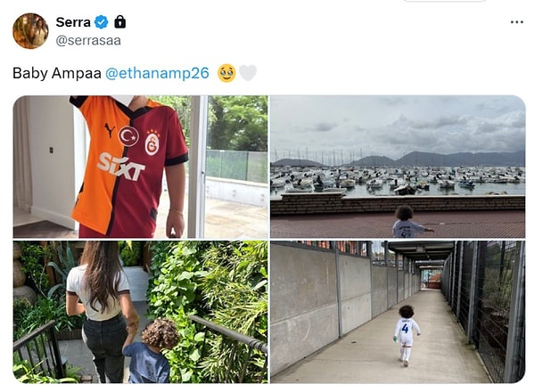Open Serra's round profile avatar
535x392 pixels.
point(30,31)
